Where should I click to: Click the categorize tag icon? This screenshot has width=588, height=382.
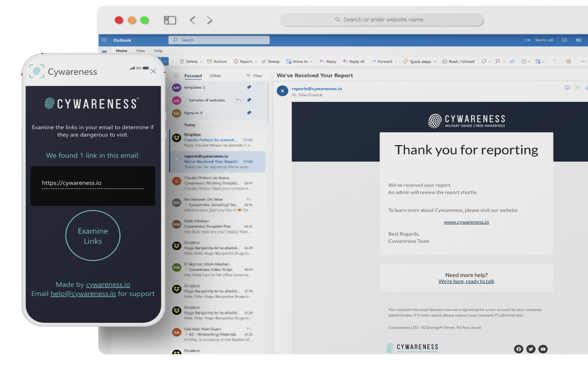(x=484, y=61)
